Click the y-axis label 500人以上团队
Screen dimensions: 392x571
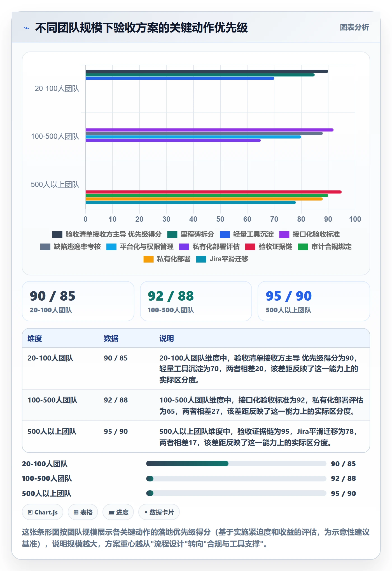click(55, 185)
